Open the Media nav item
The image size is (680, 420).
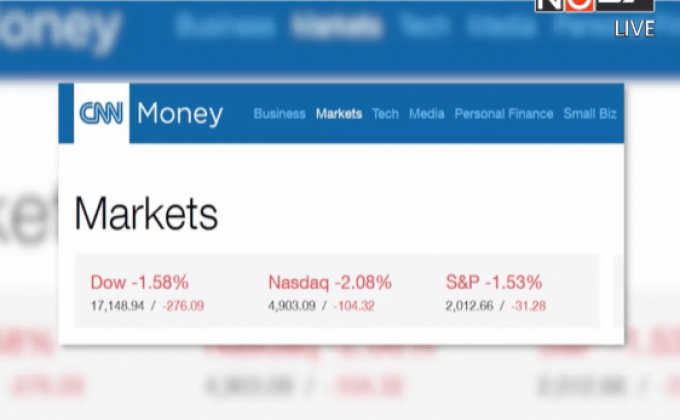[x=427, y=114]
